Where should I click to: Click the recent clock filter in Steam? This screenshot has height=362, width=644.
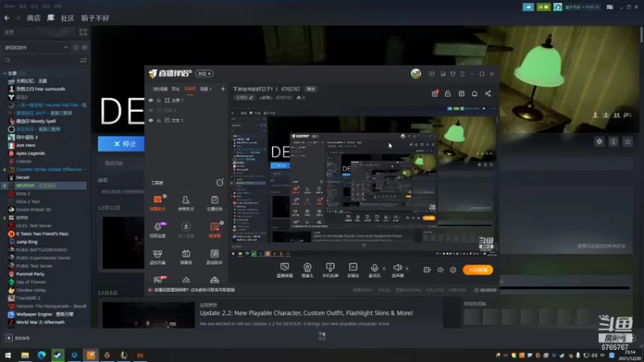point(76,47)
